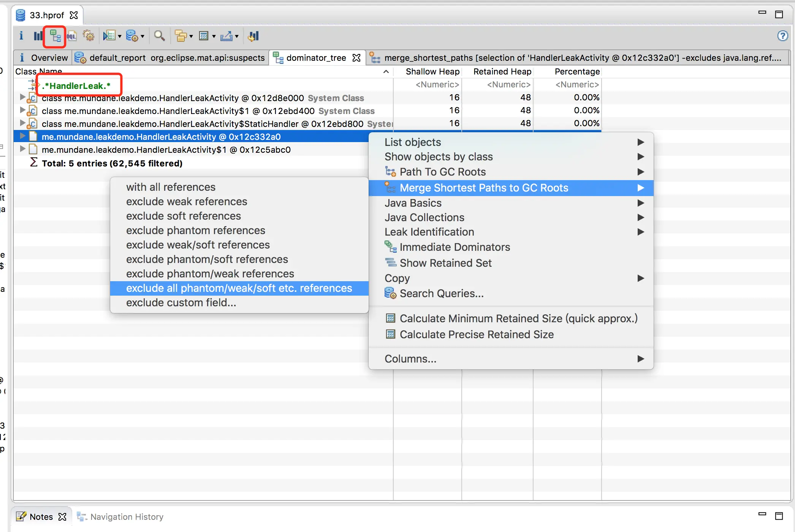The width and height of the screenshot is (795, 532).
Task: Choose Path To GC Roots menu item
Action: pyautogui.click(x=442, y=172)
